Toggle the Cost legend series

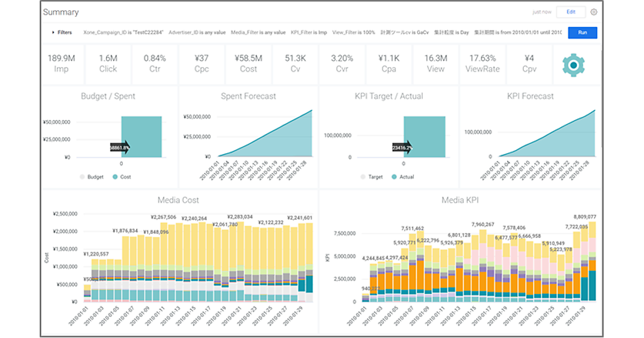pos(121,177)
